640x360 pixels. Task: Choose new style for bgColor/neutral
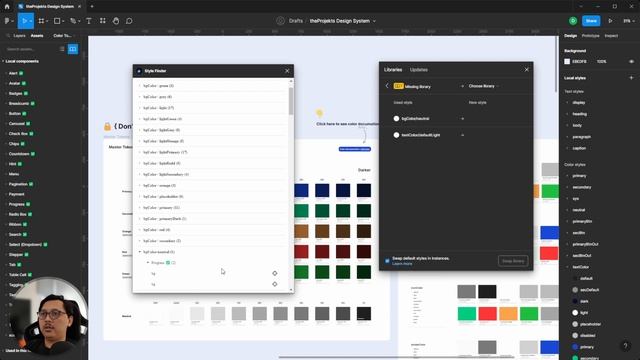pyautogui.click(x=462, y=119)
